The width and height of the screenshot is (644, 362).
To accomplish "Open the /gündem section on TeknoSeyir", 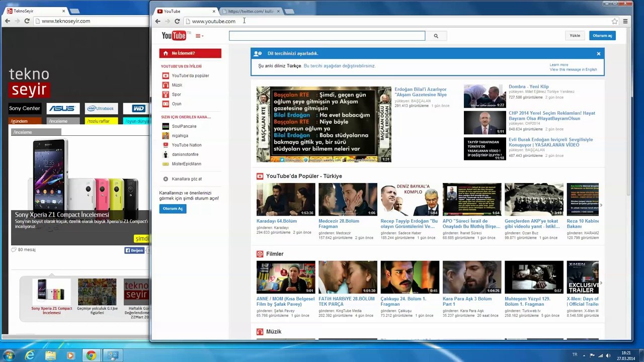I will [25, 121].
